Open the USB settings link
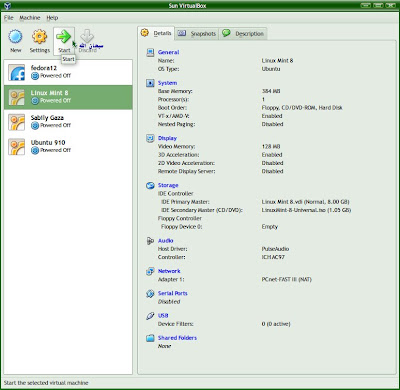This screenshot has width=400, height=390. point(163,316)
